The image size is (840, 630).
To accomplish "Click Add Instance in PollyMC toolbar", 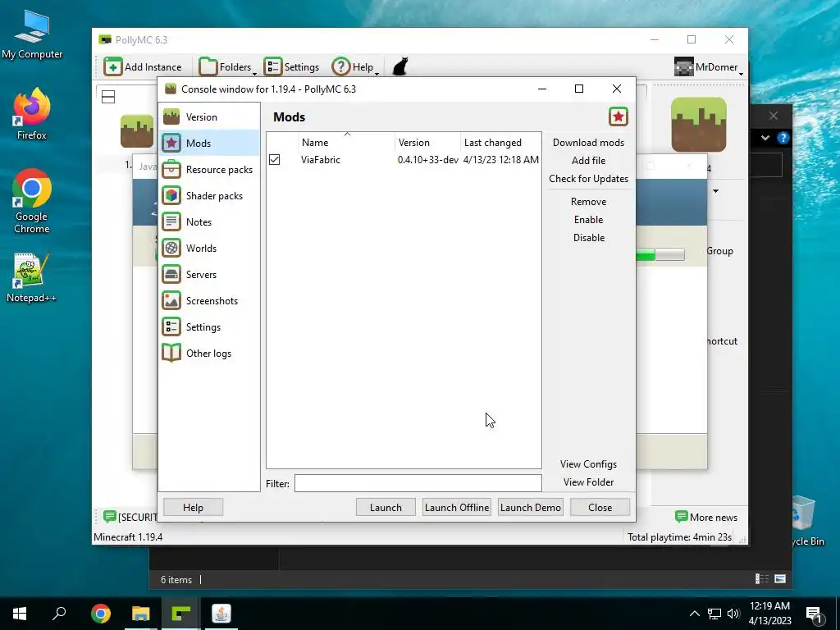I will [143, 67].
